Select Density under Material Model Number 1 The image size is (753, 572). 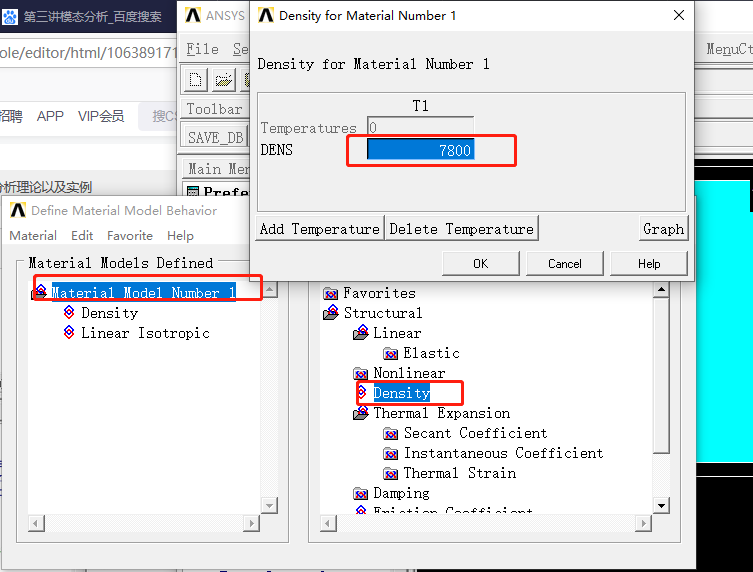click(109, 313)
